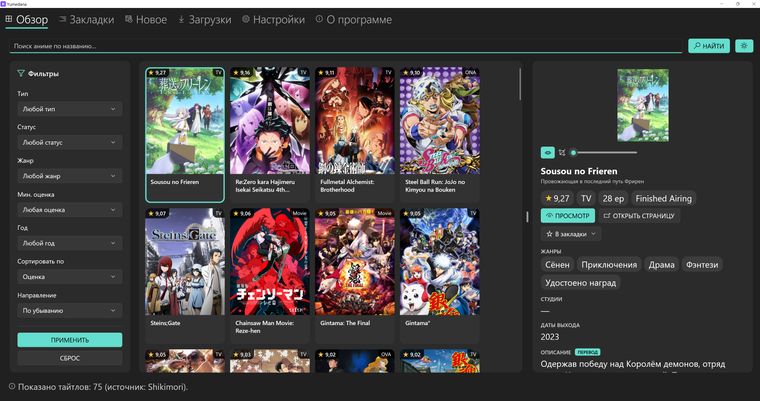The height and width of the screenshot is (401, 760).
Task: Click the info icon in the status bar
Action: [12, 387]
